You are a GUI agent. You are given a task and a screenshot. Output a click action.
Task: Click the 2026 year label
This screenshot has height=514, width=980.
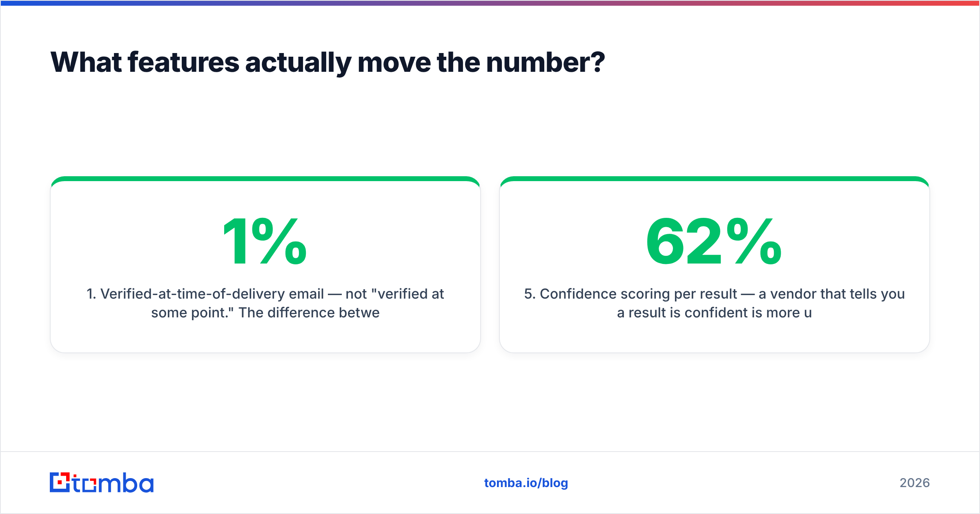tap(915, 483)
